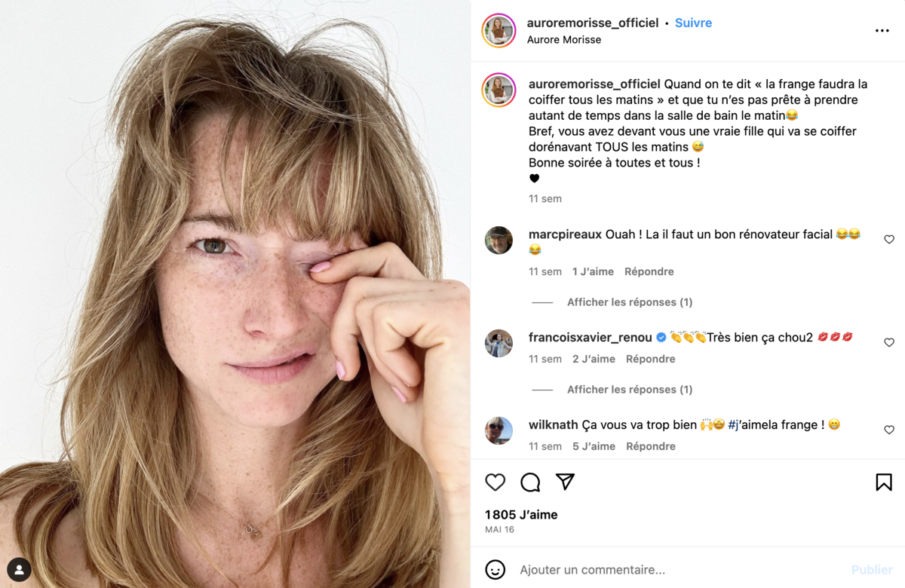
Task: Like the post with the heart icon
Action: point(495,482)
